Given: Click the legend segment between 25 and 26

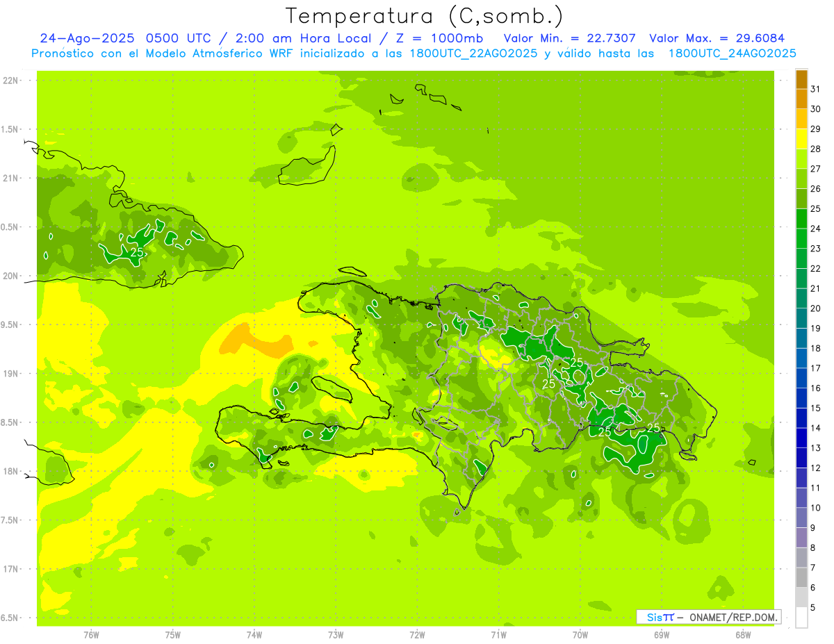Looking at the screenshot, I should (x=801, y=199).
